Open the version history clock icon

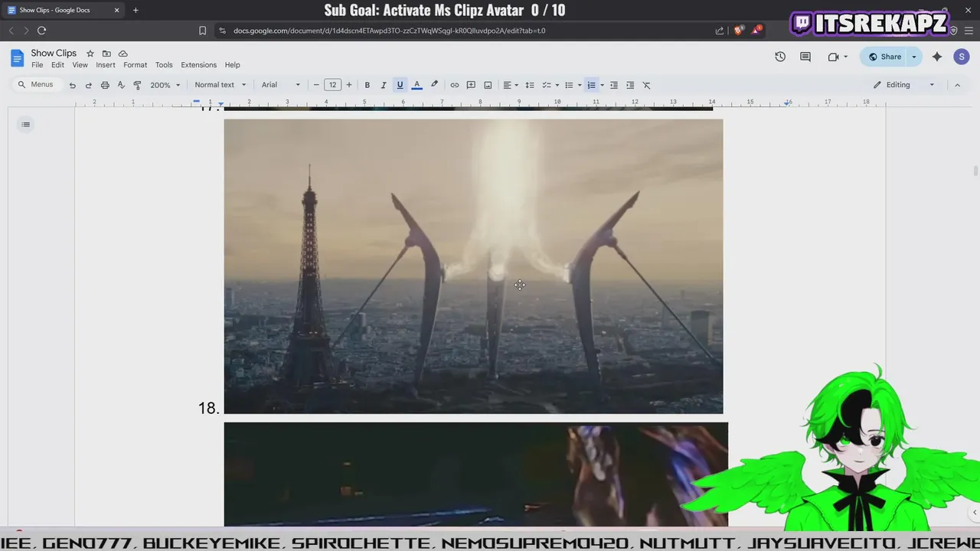pos(780,57)
